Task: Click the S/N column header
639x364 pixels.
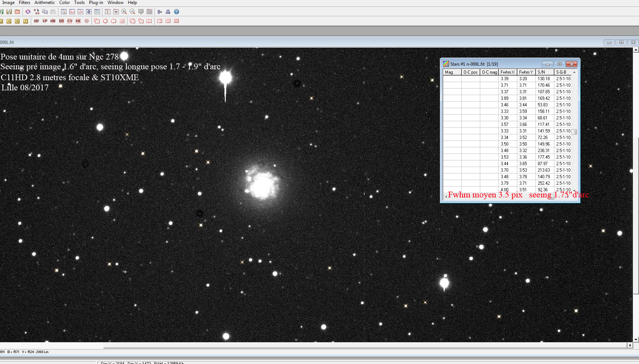Action: [545, 72]
